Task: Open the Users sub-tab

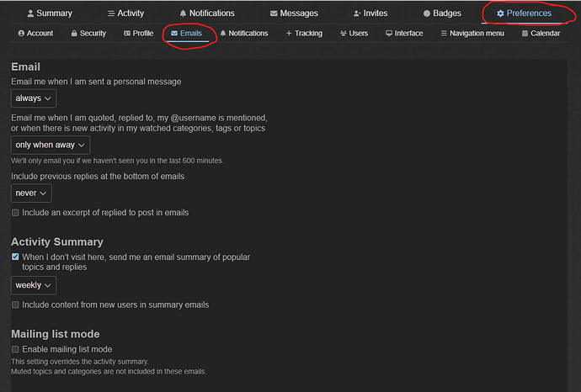Action: click(x=354, y=34)
